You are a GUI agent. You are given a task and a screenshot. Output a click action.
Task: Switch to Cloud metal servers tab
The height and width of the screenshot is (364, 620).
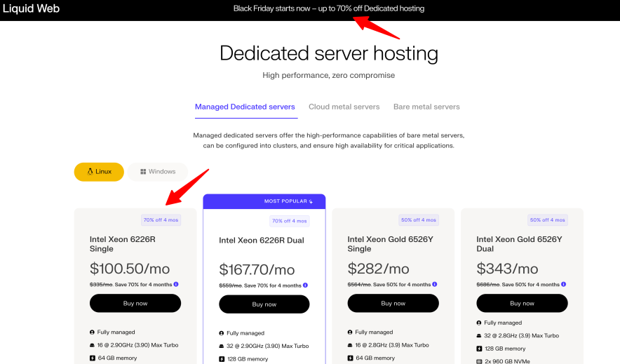pos(344,107)
